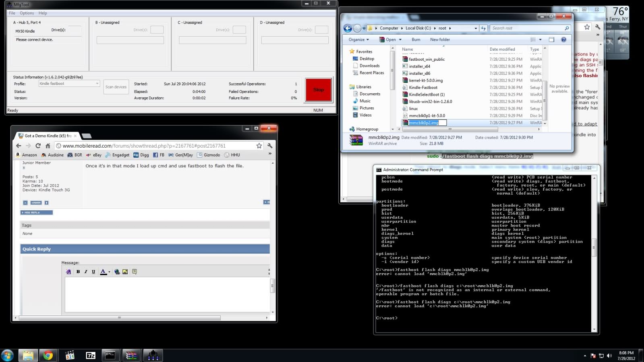Screen dimensions: 644x362
Task: Toggle the Explorer preview pane button
Action: [x=551, y=39]
